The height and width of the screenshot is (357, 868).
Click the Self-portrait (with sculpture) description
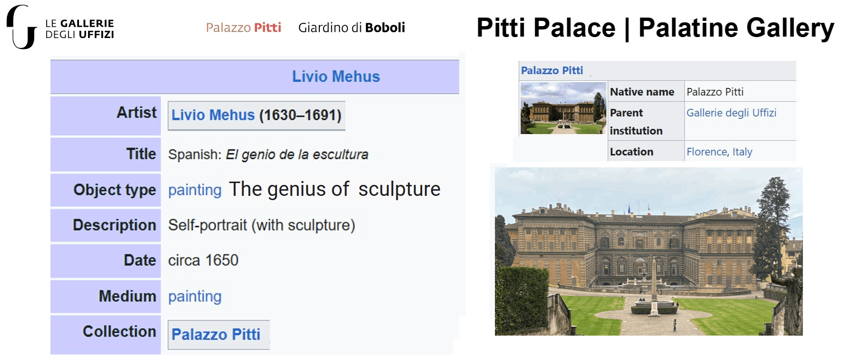(x=261, y=225)
